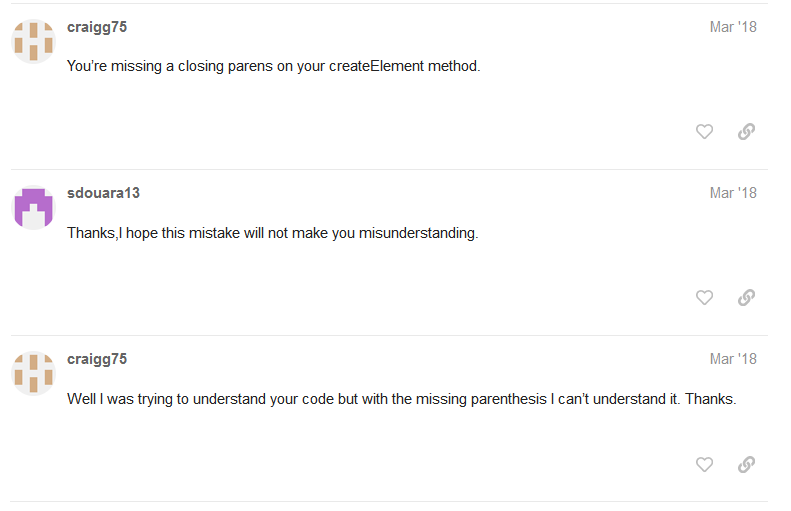Open the Mar '18 date on the createElement post

coord(733,27)
